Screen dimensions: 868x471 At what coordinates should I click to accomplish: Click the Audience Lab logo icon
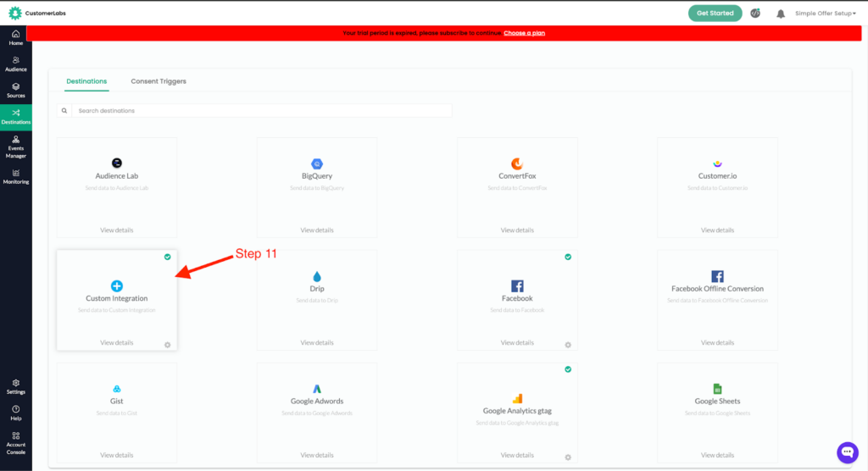tap(117, 163)
